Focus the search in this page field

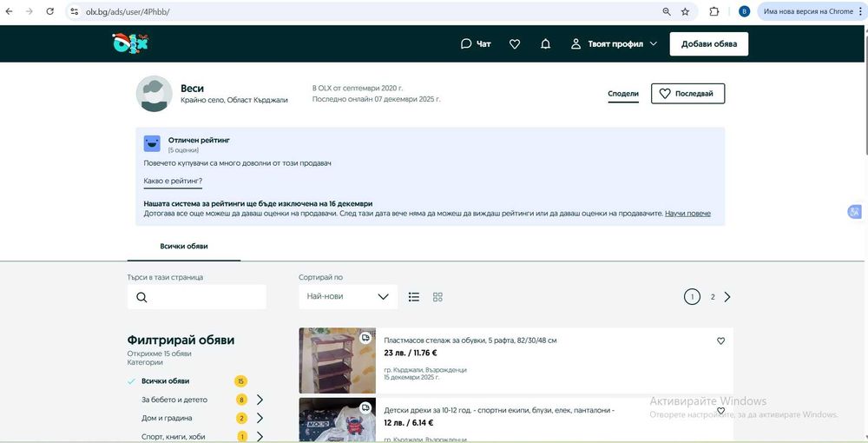pyautogui.click(x=196, y=297)
